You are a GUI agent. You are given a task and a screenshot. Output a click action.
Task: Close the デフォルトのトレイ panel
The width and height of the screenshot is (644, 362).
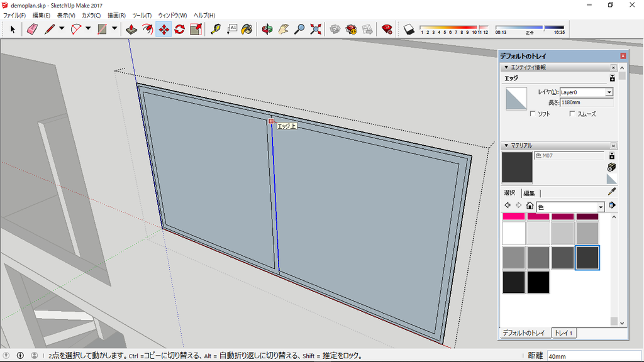(x=623, y=56)
